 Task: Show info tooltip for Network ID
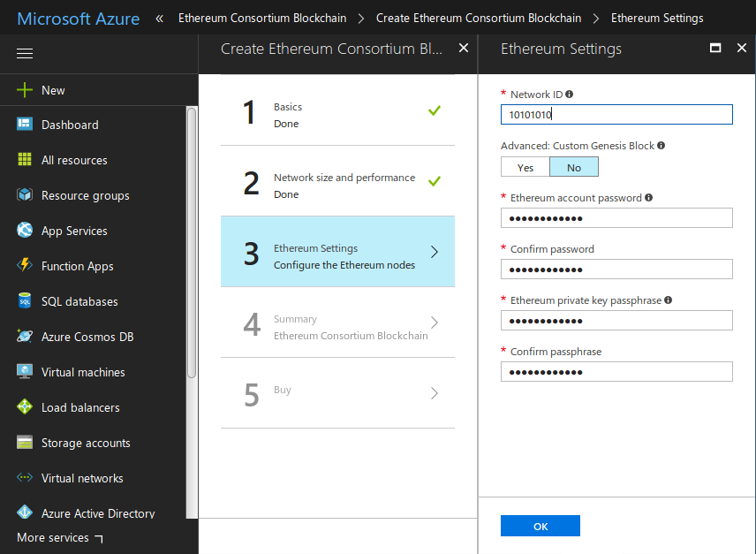click(570, 94)
